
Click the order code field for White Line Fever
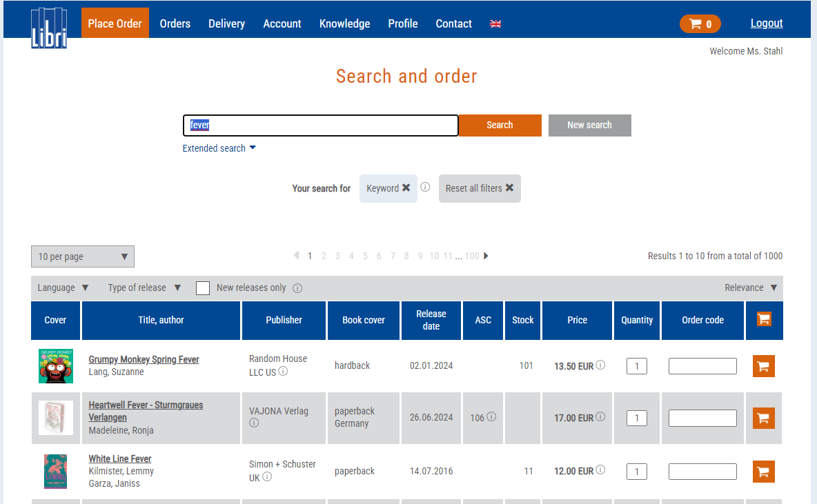[x=702, y=472]
